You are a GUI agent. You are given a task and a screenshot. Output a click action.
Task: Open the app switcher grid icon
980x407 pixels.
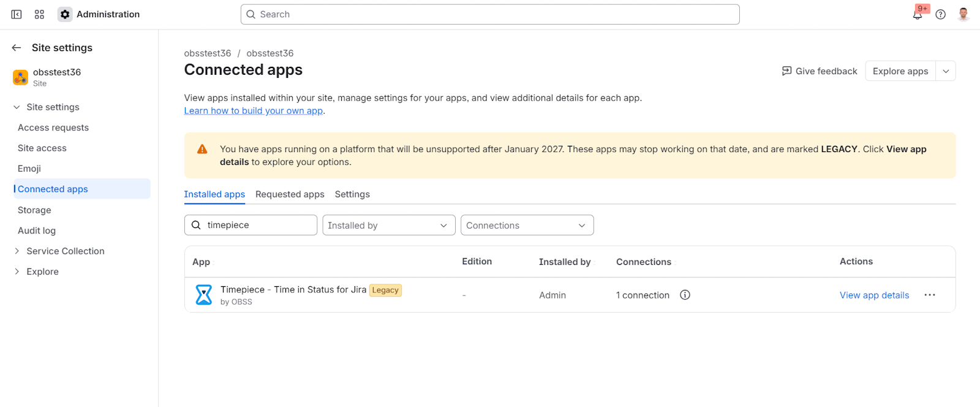pos(39,14)
